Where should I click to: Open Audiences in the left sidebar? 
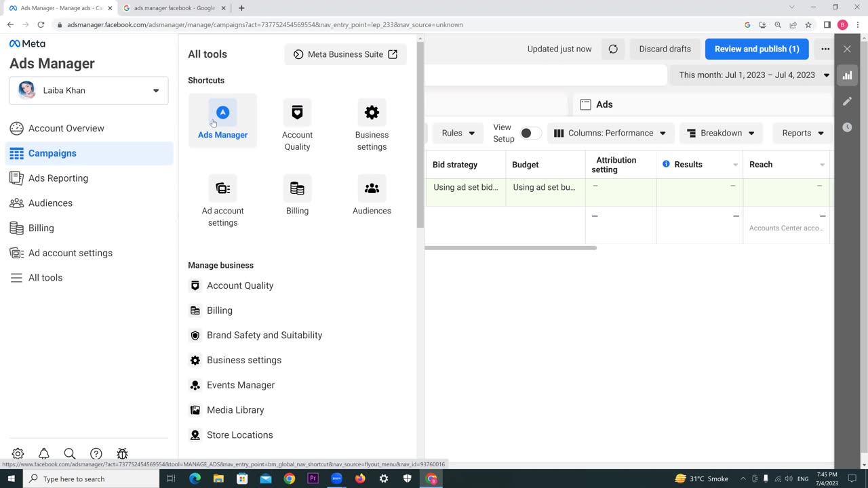click(89, 203)
